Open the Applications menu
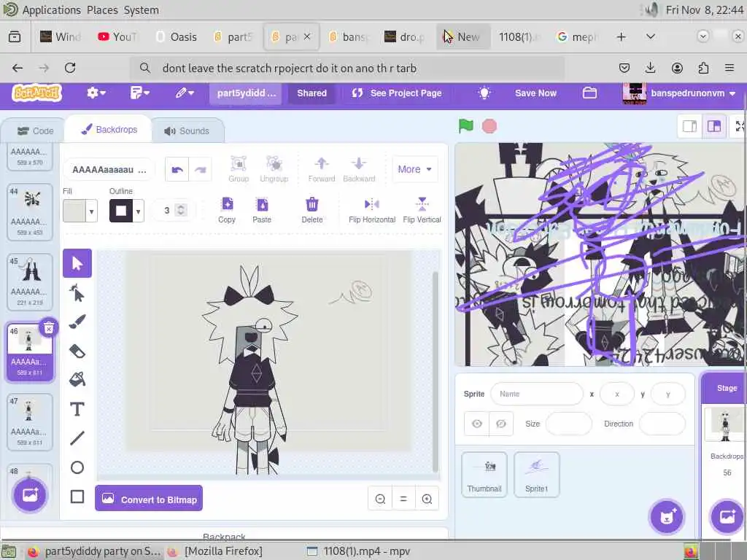This screenshot has width=747, height=560. click(52, 10)
